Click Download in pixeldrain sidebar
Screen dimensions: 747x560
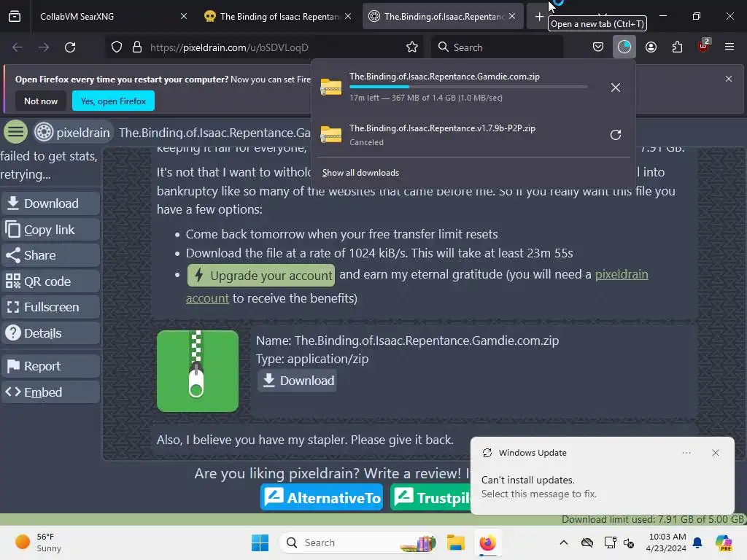coord(51,203)
